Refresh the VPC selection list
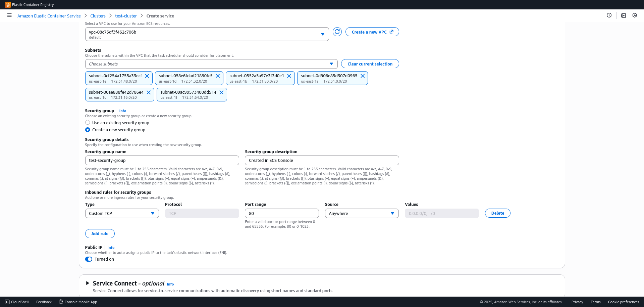 [x=337, y=32]
